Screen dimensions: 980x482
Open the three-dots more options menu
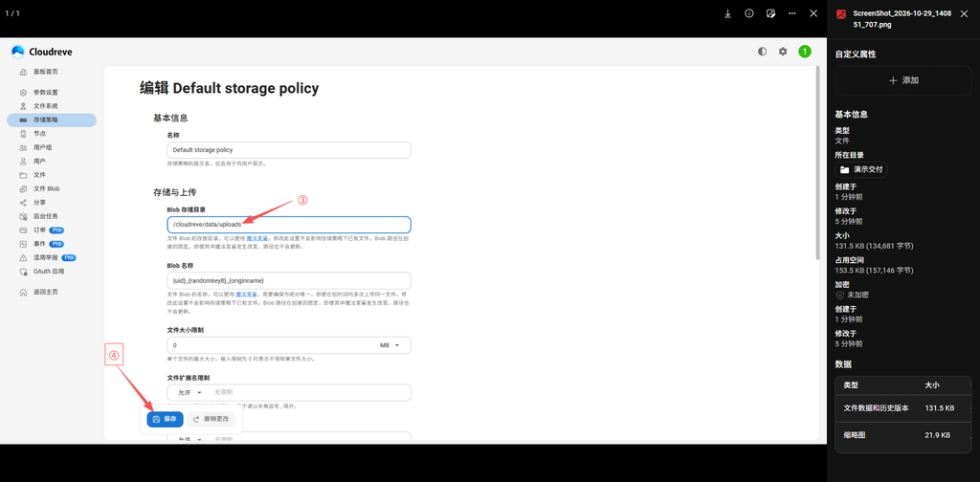pos(791,13)
